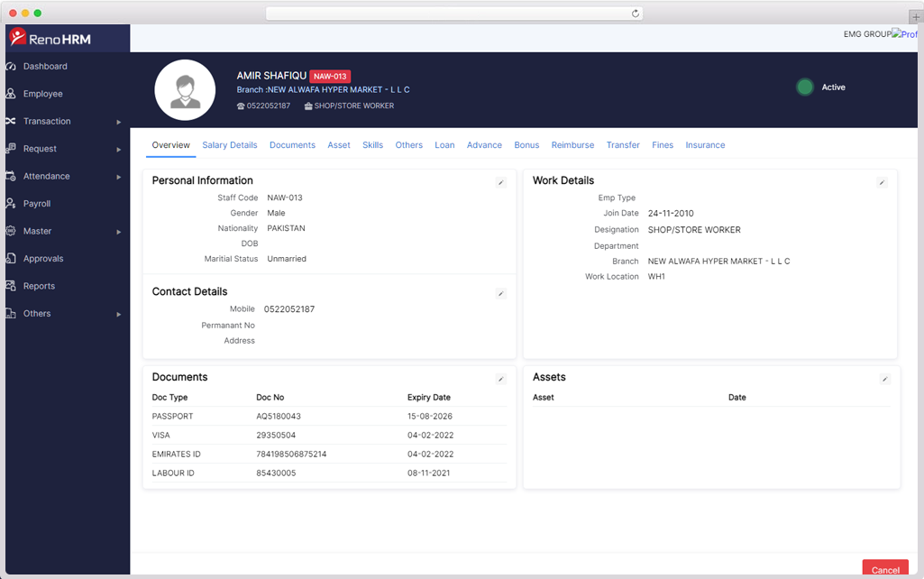Click the Payroll icon in sidebar
The width and height of the screenshot is (924, 579).
point(11,204)
